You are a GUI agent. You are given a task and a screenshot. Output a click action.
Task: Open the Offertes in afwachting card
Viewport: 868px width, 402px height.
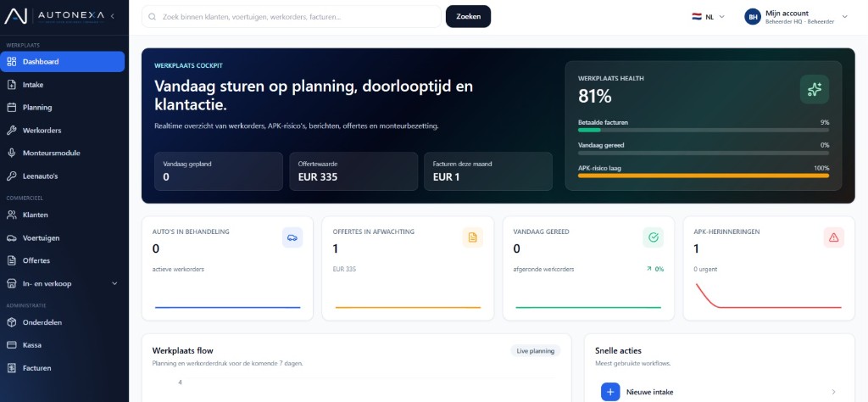[408, 269]
